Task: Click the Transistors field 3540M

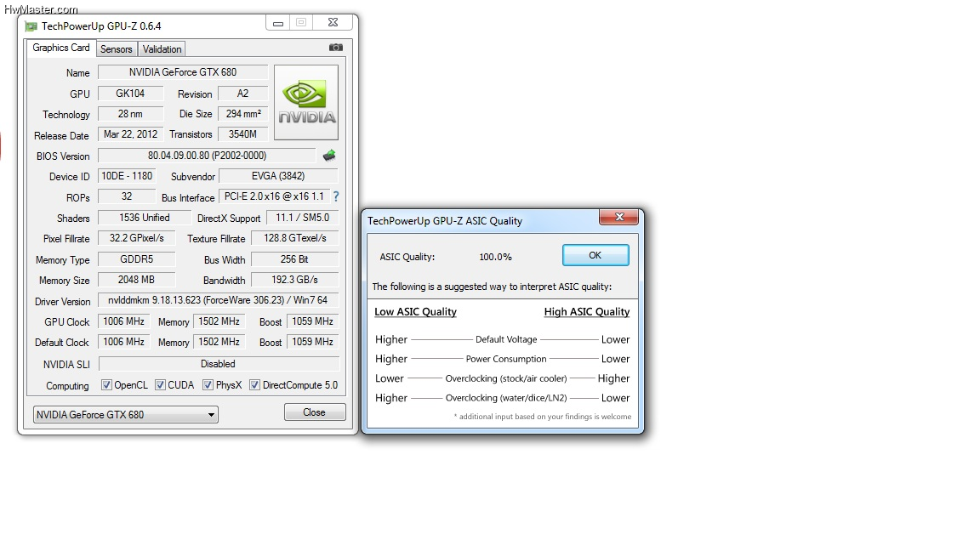Action: [x=242, y=134]
